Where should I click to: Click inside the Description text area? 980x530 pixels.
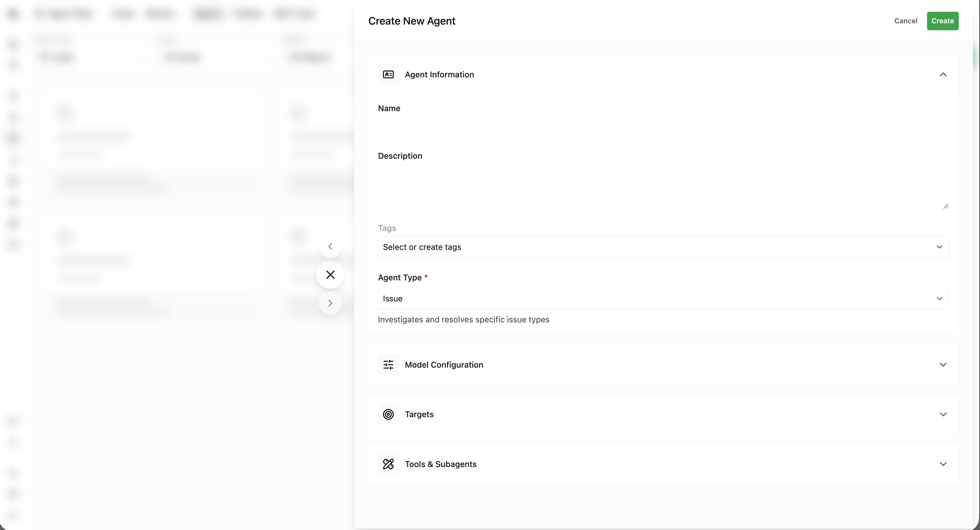(663, 187)
